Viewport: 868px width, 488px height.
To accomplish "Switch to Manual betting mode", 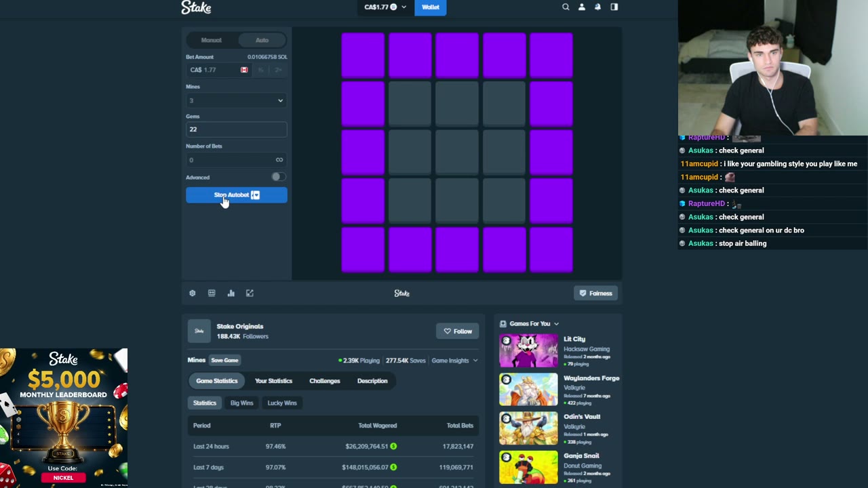I will (x=211, y=40).
